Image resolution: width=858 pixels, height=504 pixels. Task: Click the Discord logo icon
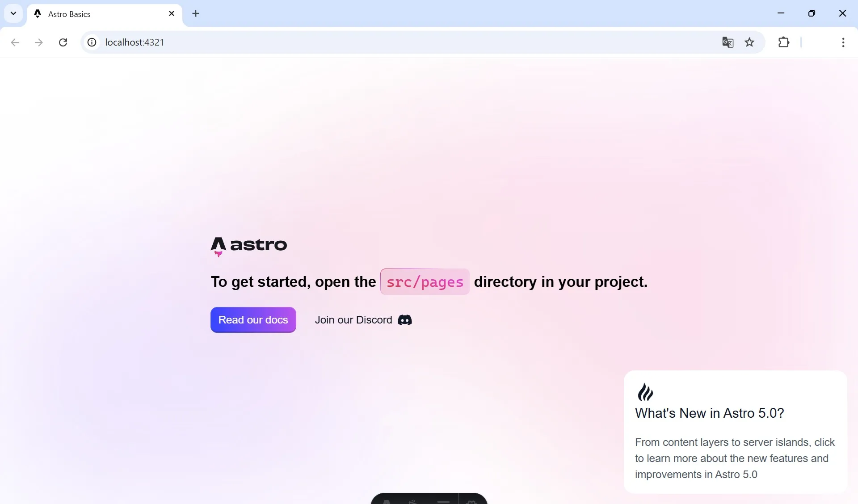404,320
